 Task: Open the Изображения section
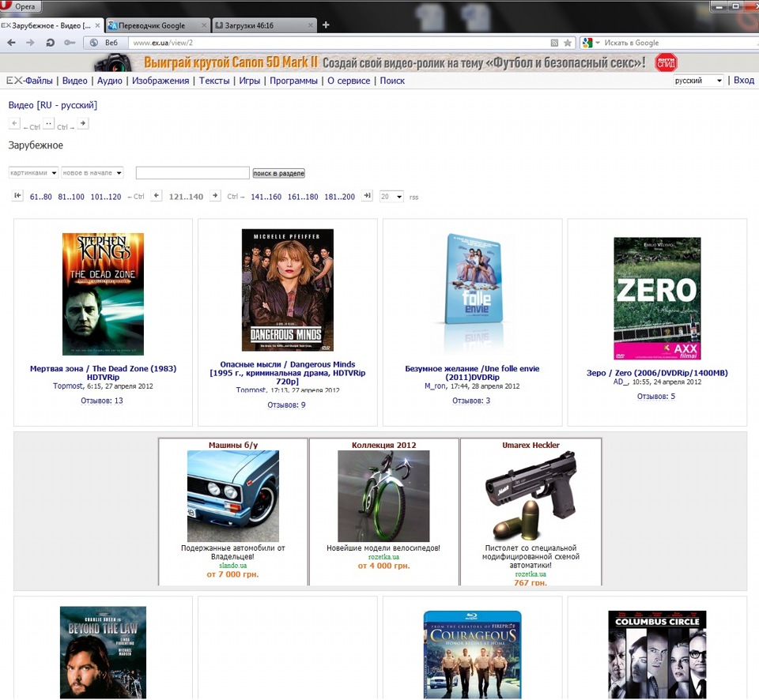click(160, 81)
